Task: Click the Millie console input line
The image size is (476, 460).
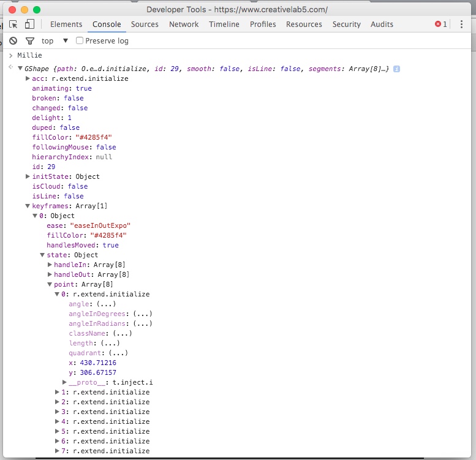Action: pos(30,55)
